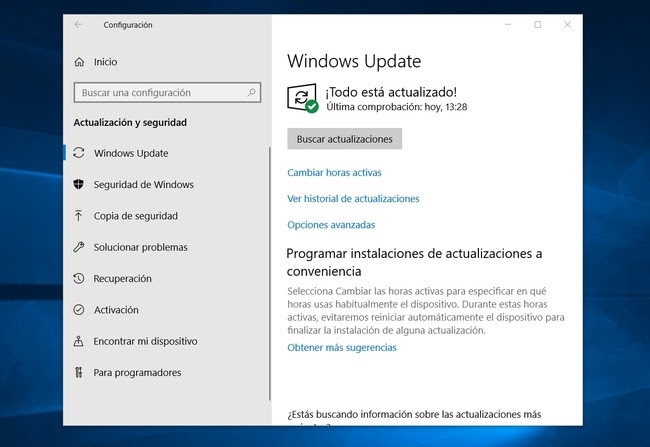Select Activación in the sidebar
The height and width of the screenshot is (447, 650).
click(116, 310)
